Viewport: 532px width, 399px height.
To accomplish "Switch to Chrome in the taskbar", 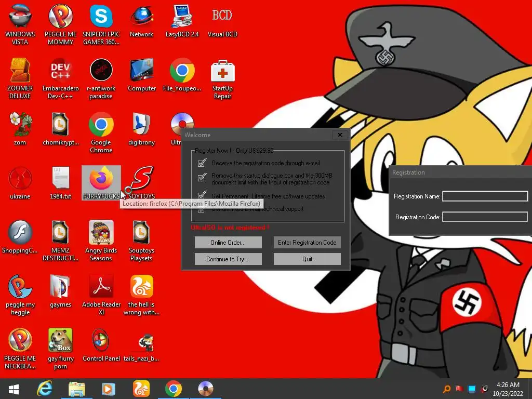I will (174, 389).
